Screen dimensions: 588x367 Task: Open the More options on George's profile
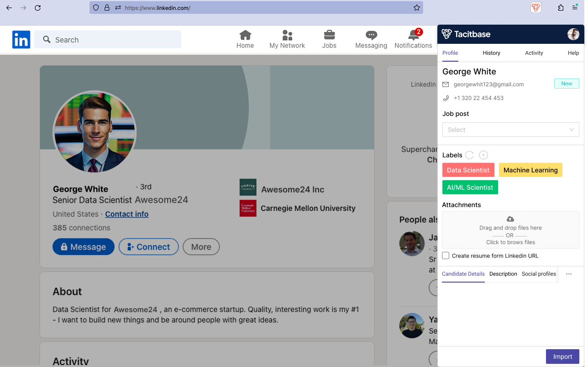[201, 247]
